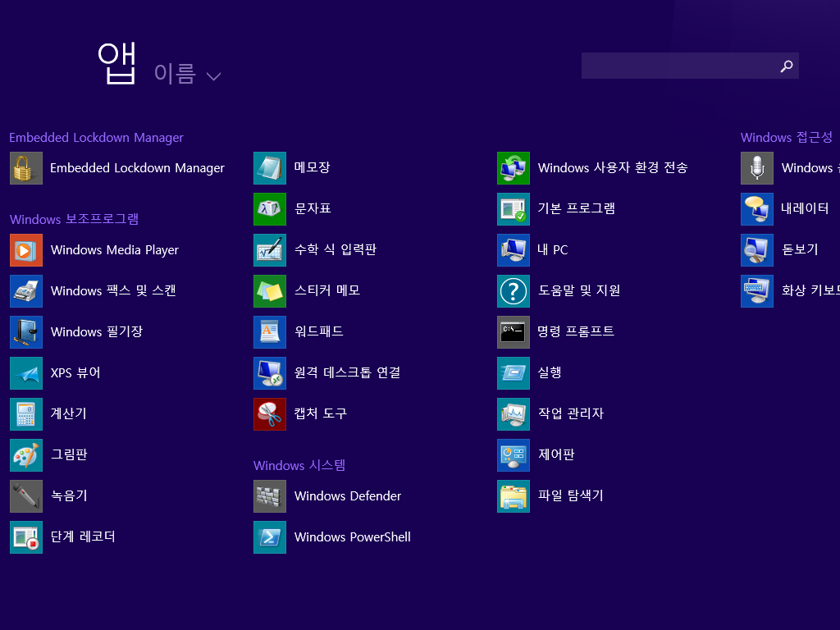Screen dimensions: 840x630
Task: Click the 스티커 메모 text label
Action: pos(327,291)
